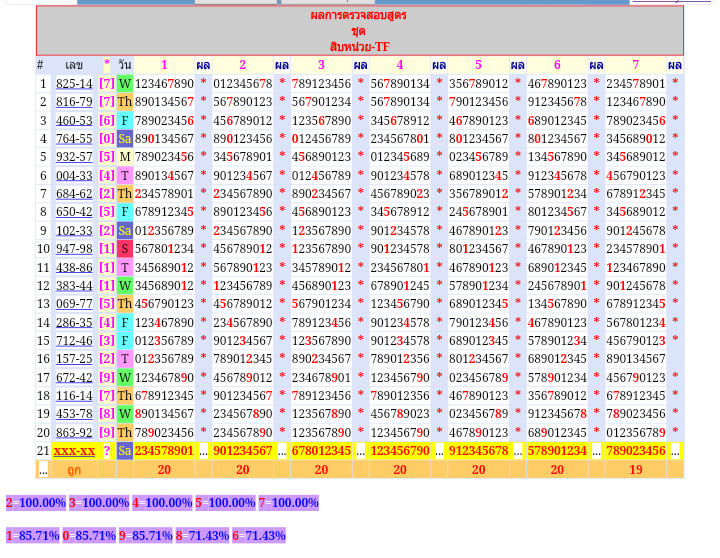Select 678012345 in yellow row 21
Screen dimensions: 720x558
point(321,451)
